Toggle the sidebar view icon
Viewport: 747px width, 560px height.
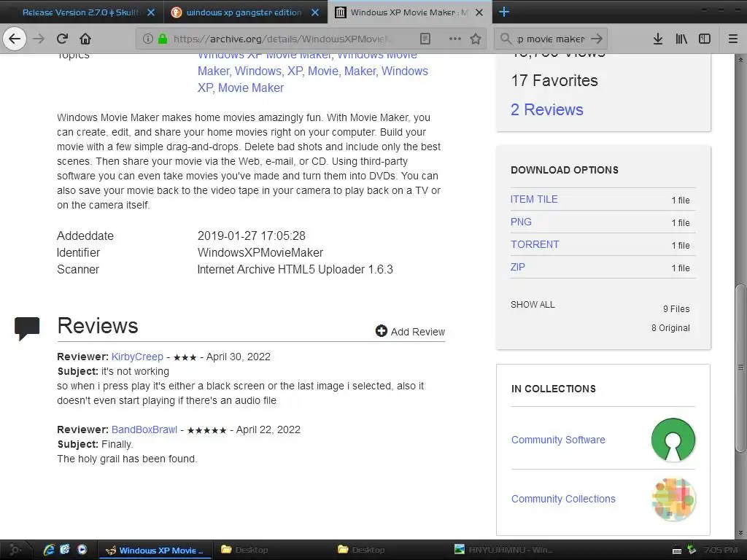point(705,39)
